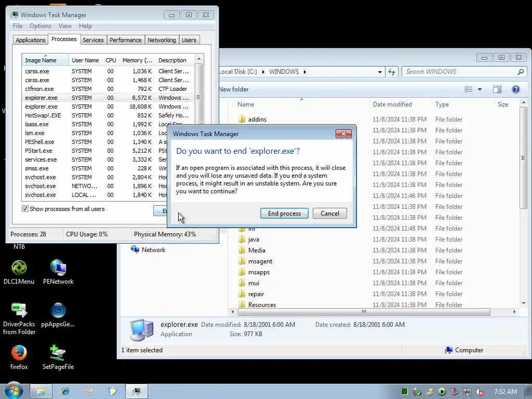This screenshot has height=399, width=532.
Task: Open the Options menu in Task Manager
Action: pos(41,26)
